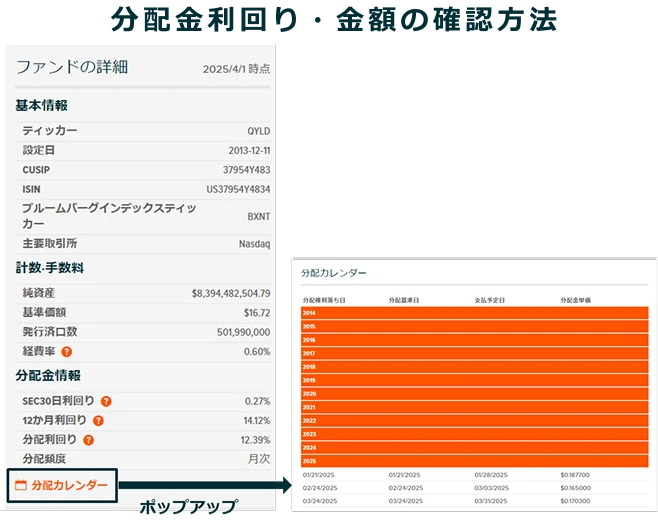The width and height of the screenshot is (658, 530).
Task: Click the $0.187700 distribution amount
Action: (x=575, y=475)
